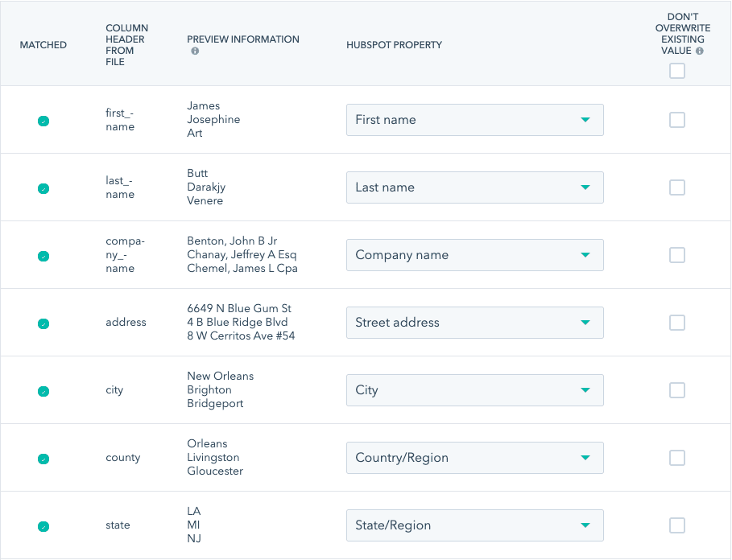Screen dimensions: 732x560
Task: Open the Country/Region property dropdown for county
Action: [474, 457]
